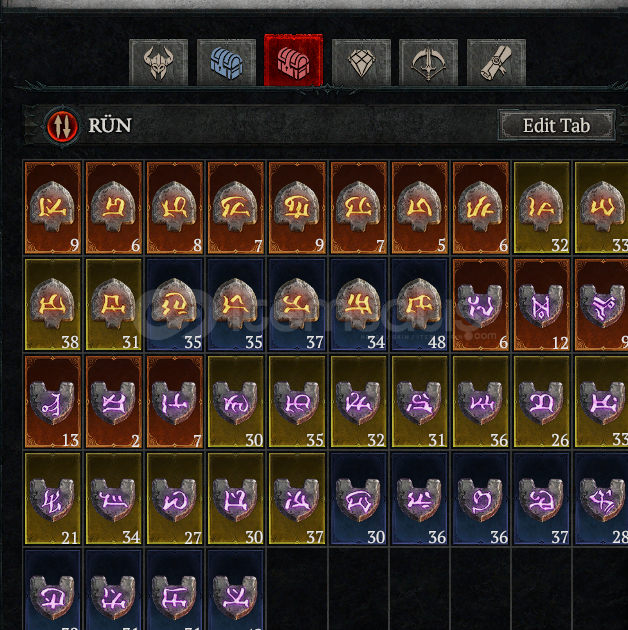Click the yellow invocation rune with count 27

point(175,499)
